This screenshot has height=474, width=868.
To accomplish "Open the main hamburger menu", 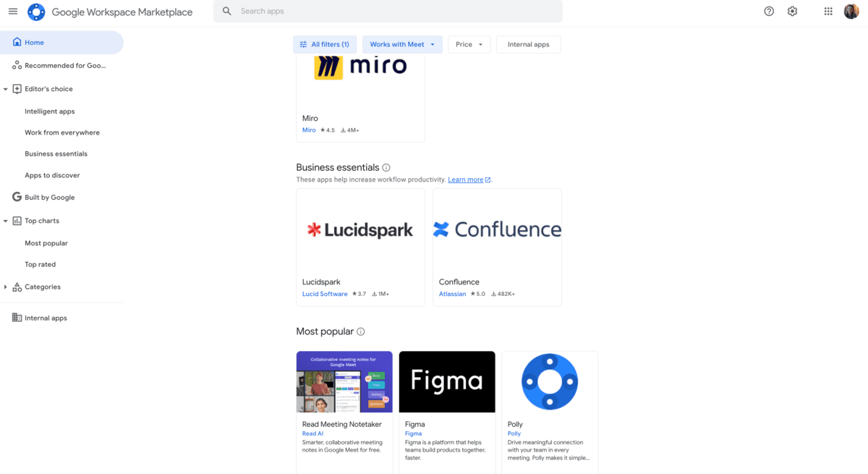I will pyautogui.click(x=13, y=12).
